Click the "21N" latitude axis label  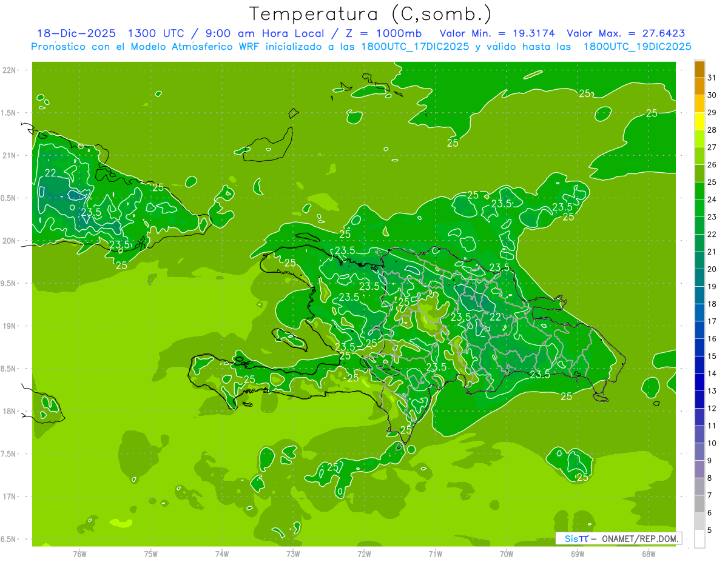click(x=10, y=155)
